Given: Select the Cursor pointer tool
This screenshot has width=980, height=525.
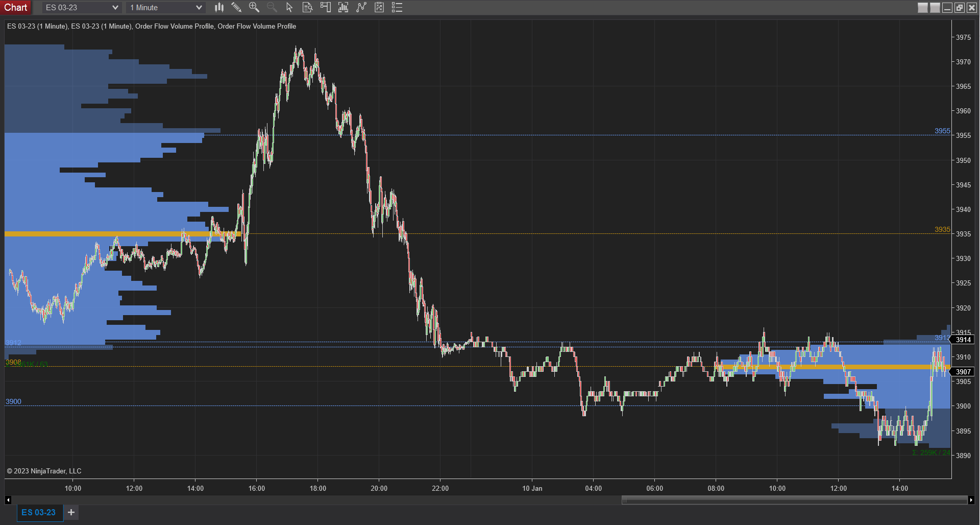Looking at the screenshot, I should click(x=289, y=7).
